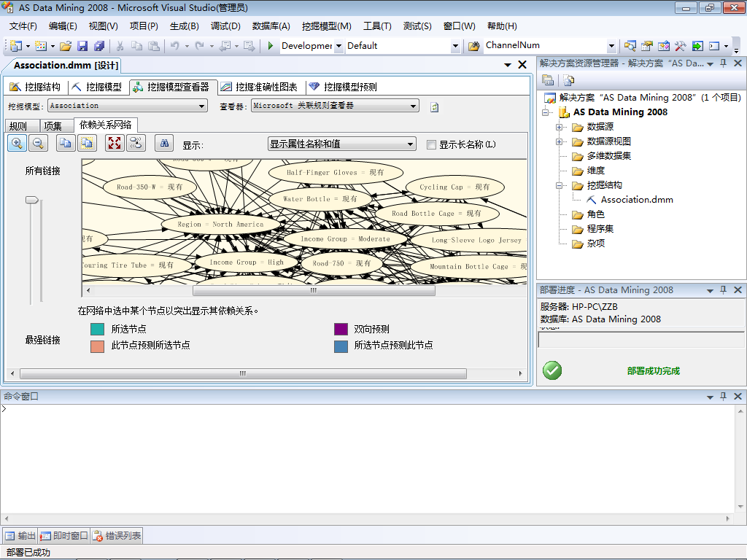Image resolution: width=747 pixels, height=560 pixels.
Task: Zoom out of the dependency network
Action: (x=38, y=143)
